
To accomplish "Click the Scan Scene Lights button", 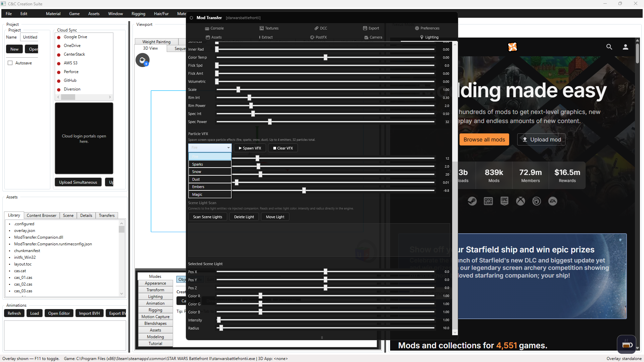I will (207, 217).
